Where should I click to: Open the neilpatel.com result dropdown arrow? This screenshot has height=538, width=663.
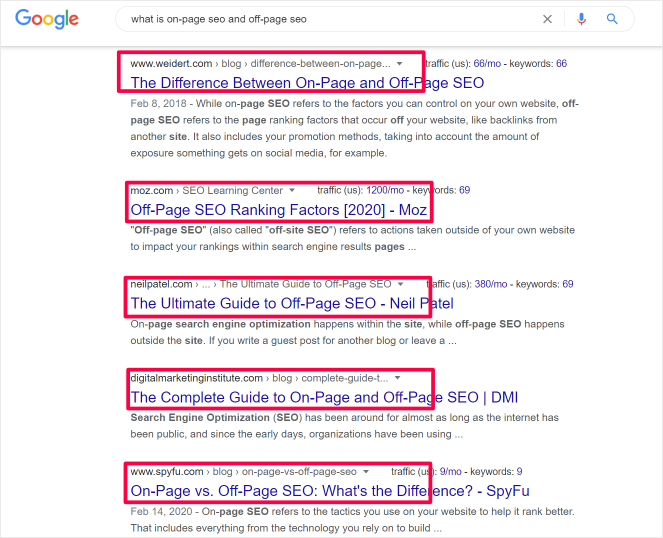click(400, 284)
